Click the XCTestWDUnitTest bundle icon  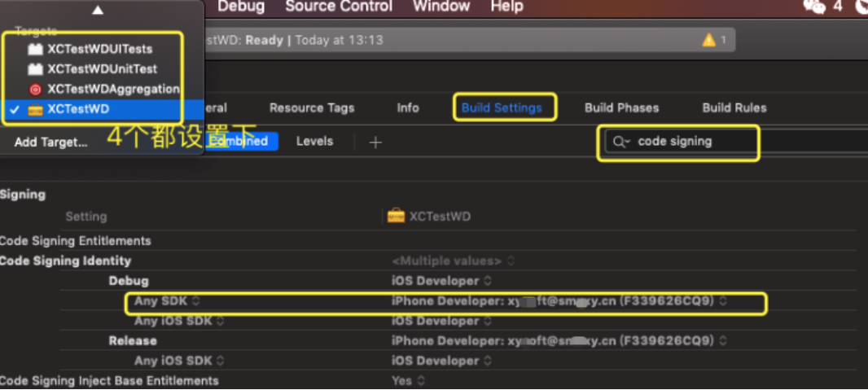(36, 69)
